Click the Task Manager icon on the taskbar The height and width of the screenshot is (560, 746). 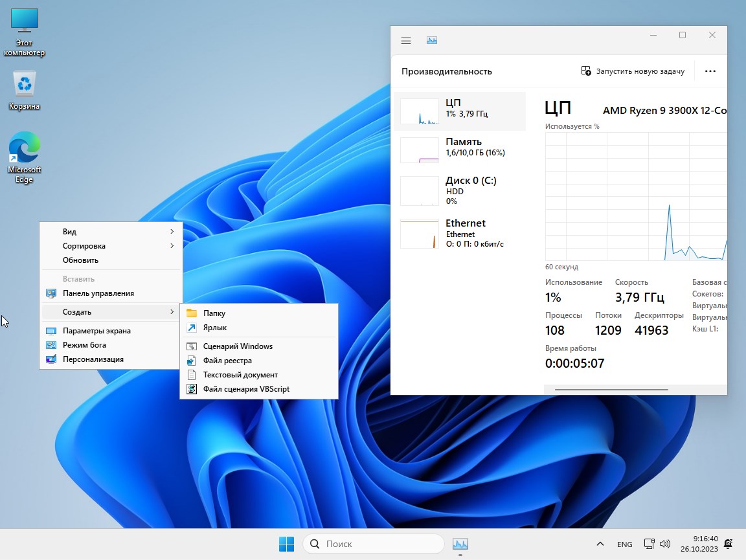click(x=460, y=544)
